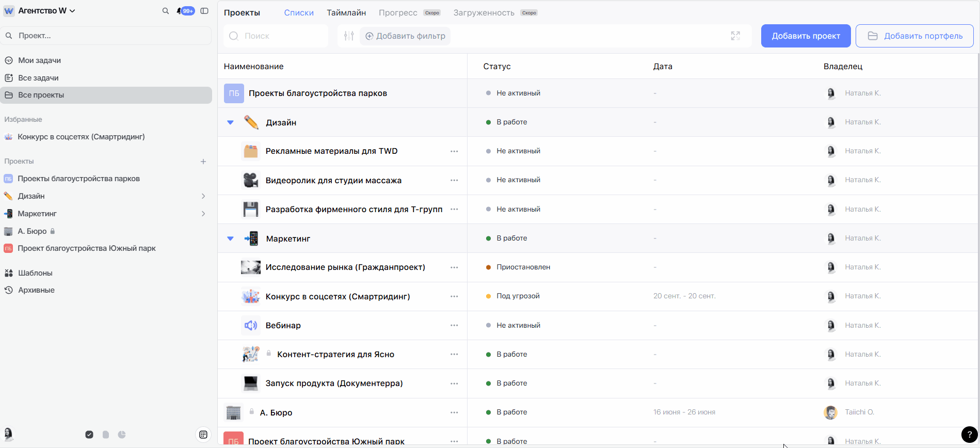Click the document icon in bottom bar
The width and height of the screenshot is (980, 448).
[x=106, y=435]
